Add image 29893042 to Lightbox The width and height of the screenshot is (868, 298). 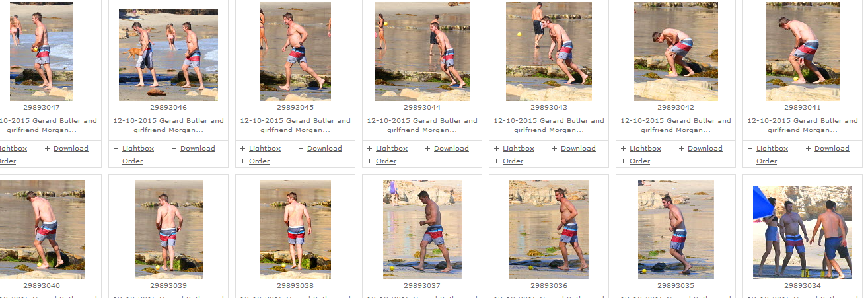click(645, 149)
